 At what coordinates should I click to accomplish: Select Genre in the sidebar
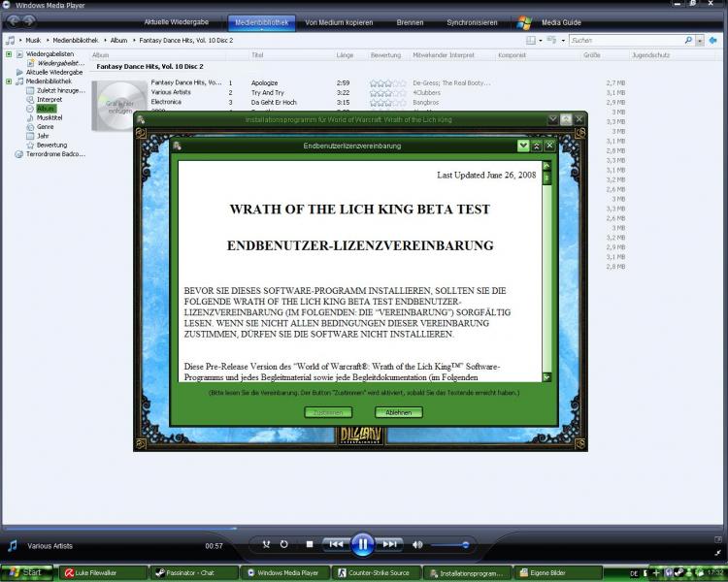coord(45,127)
